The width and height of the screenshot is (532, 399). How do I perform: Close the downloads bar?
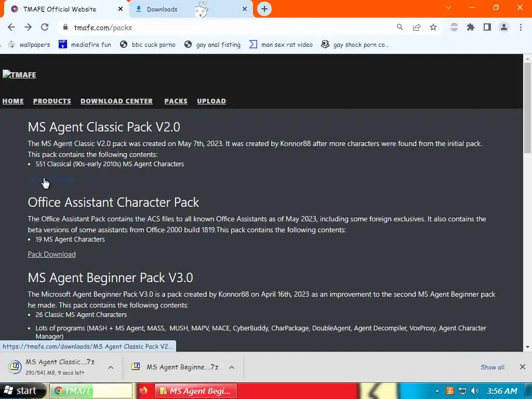523,367
